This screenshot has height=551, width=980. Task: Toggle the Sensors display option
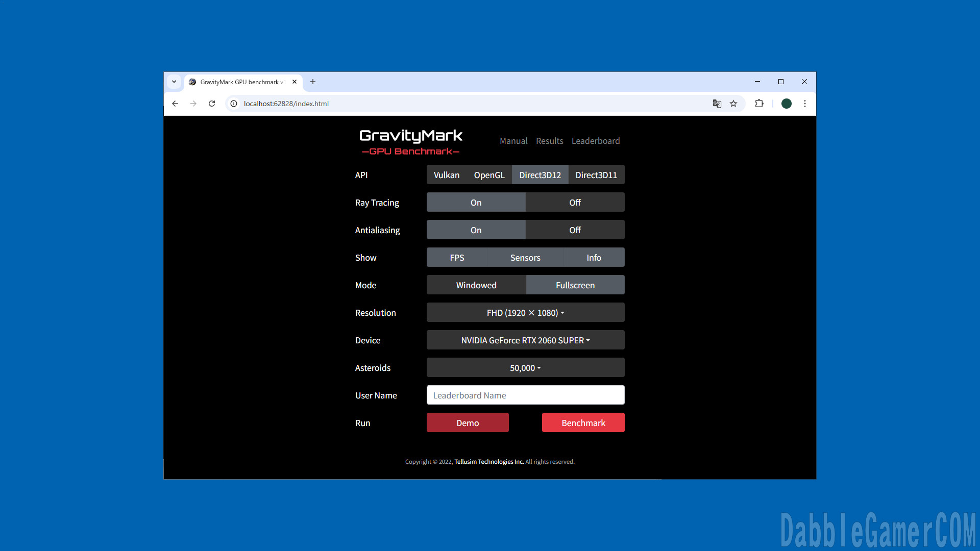(525, 258)
